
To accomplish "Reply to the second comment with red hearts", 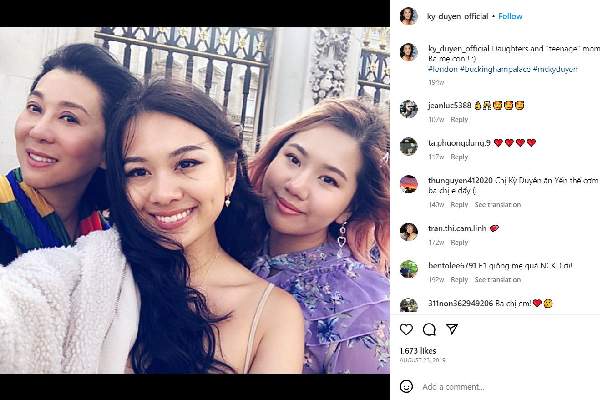I will coord(459,157).
